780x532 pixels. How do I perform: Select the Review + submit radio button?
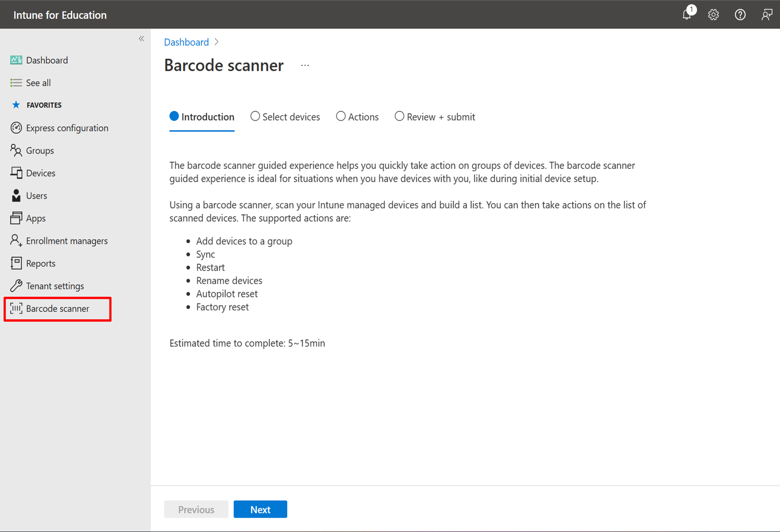[400, 117]
